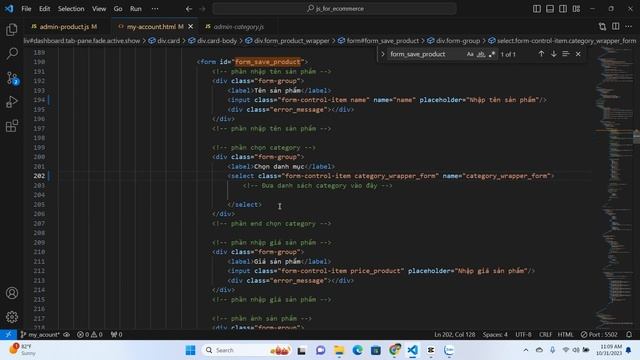This screenshot has width=640, height=360.
Task: Open File Explorer from the taskbar
Action: [x=339, y=350]
